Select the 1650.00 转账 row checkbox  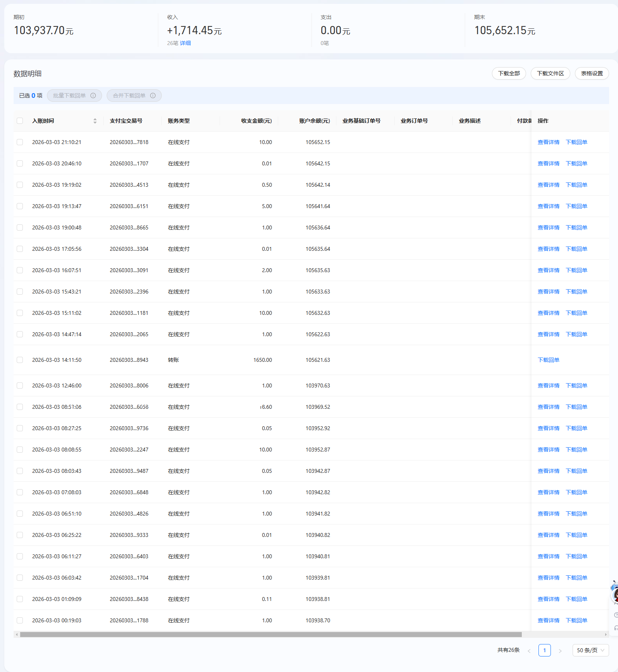pos(20,360)
